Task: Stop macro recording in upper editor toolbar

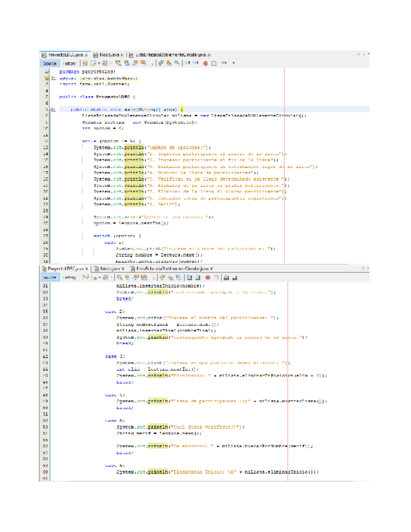Action: coord(214,63)
